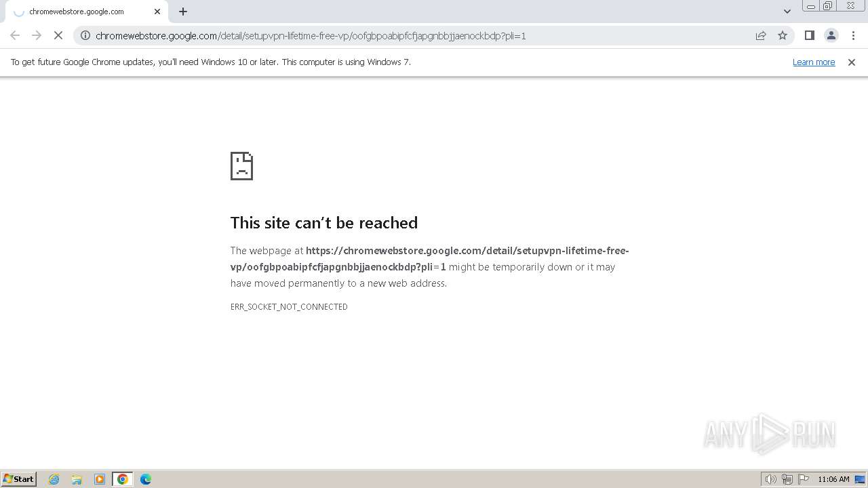Click the forward navigation arrow
This screenshot has height=488, width=868.
click(x=37, y=35)
